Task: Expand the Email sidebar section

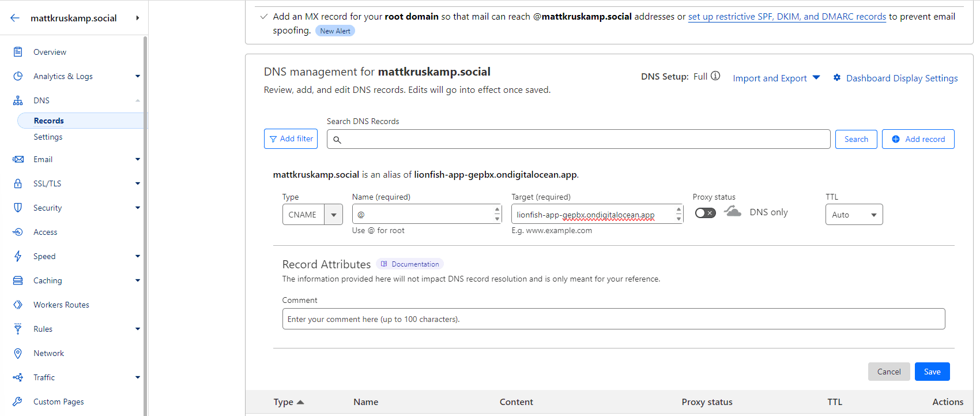Action: click(138, 159)
